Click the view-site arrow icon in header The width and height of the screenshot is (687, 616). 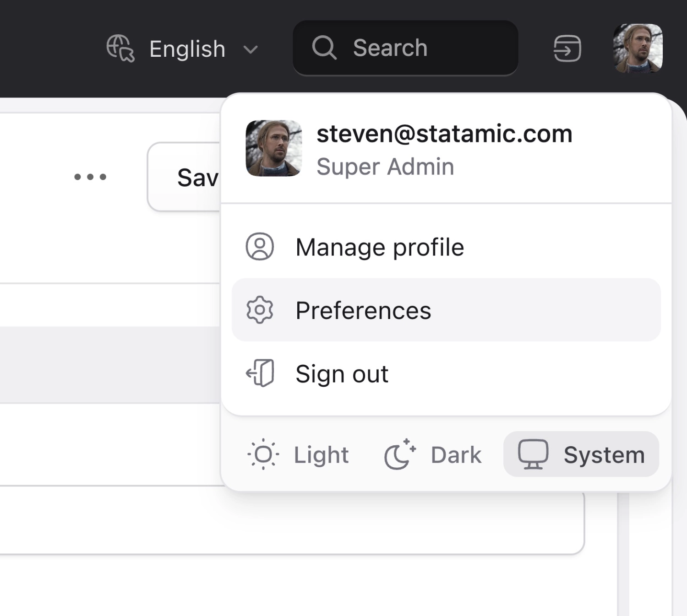567,49
